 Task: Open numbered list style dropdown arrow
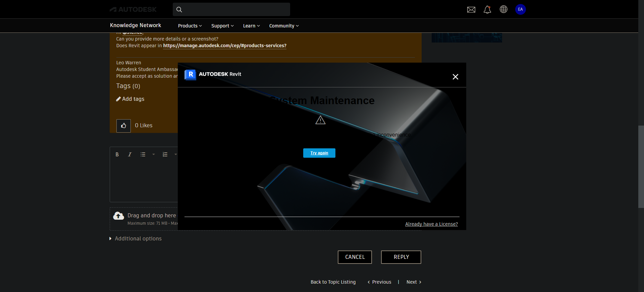pos(175,154)
